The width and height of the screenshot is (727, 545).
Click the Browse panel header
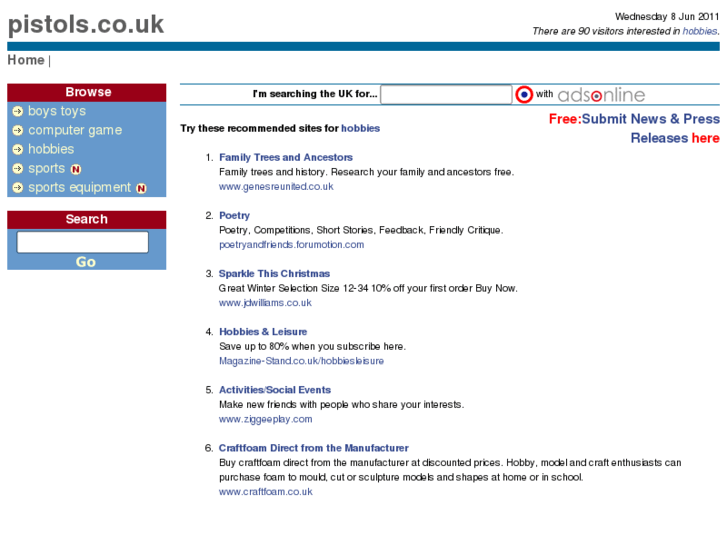(x=87, y=92)
